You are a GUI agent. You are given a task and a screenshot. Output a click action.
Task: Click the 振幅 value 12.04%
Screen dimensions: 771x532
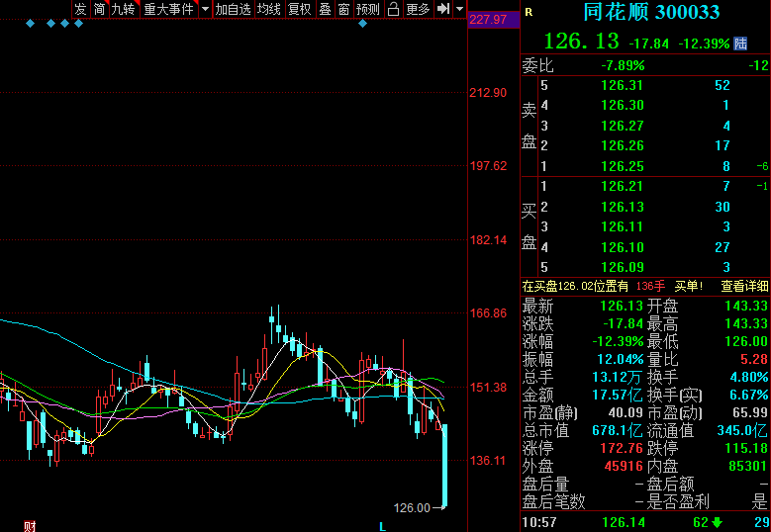620,360
